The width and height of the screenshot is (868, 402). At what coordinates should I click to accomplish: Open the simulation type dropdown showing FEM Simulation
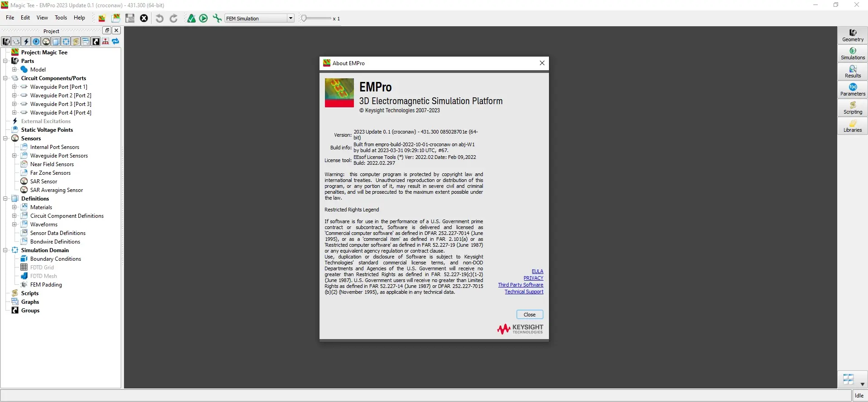[x=260, y=18]
